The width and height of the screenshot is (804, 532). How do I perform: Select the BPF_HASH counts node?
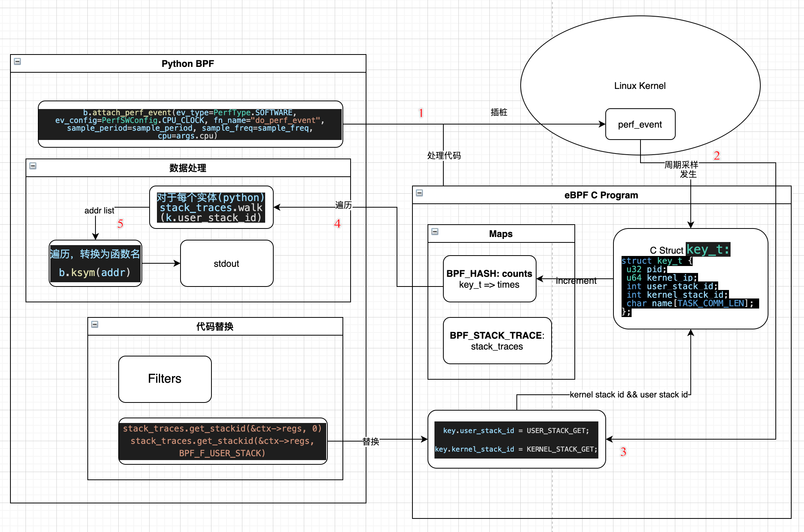[x=490, y=279]
